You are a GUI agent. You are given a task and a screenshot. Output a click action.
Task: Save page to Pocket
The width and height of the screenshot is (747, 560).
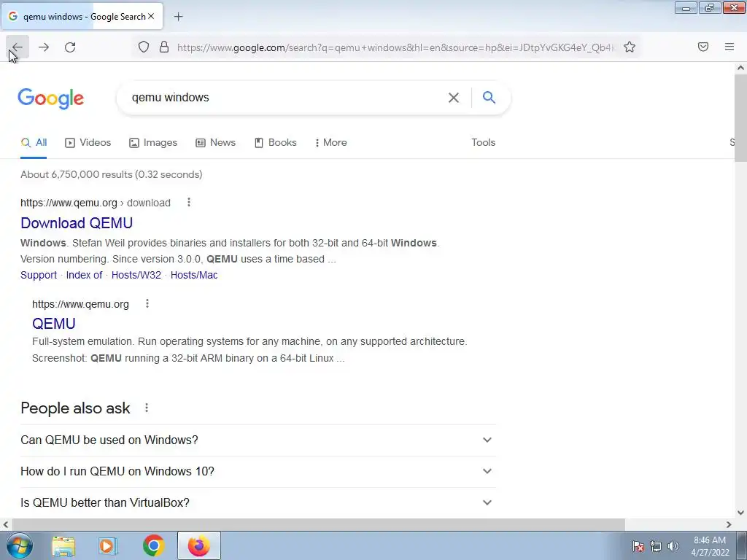703,47
